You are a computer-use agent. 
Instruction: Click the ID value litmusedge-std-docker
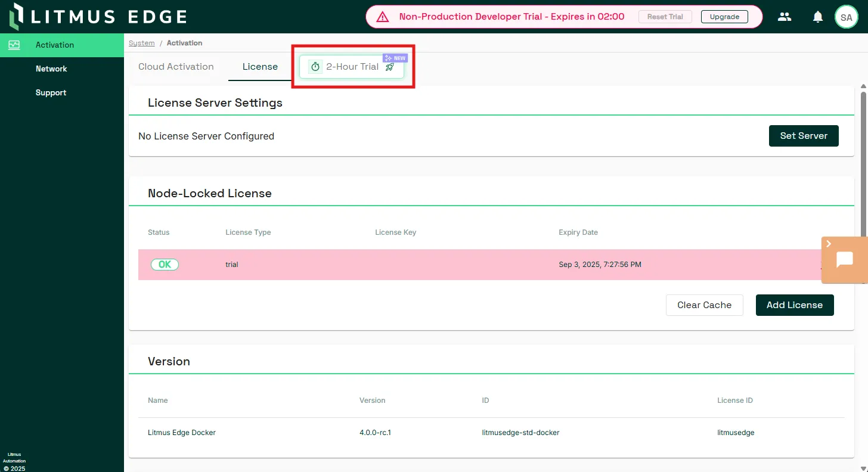[520, 433]
